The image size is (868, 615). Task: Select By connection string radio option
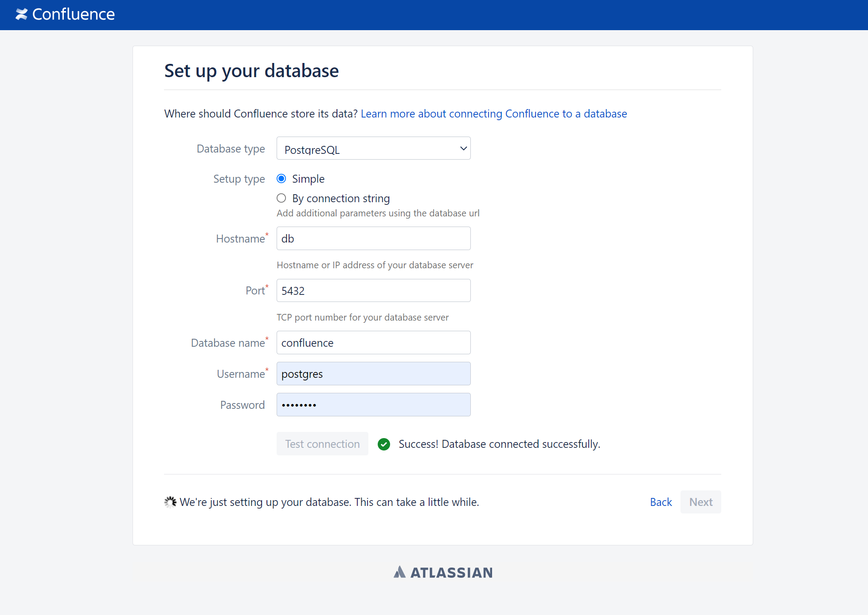281,198
